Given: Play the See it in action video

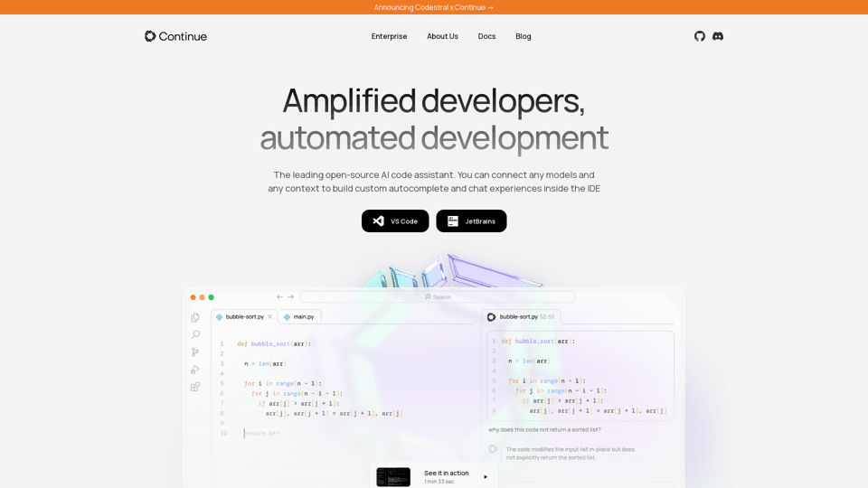Looking at the screenshot, I should 486,477.
